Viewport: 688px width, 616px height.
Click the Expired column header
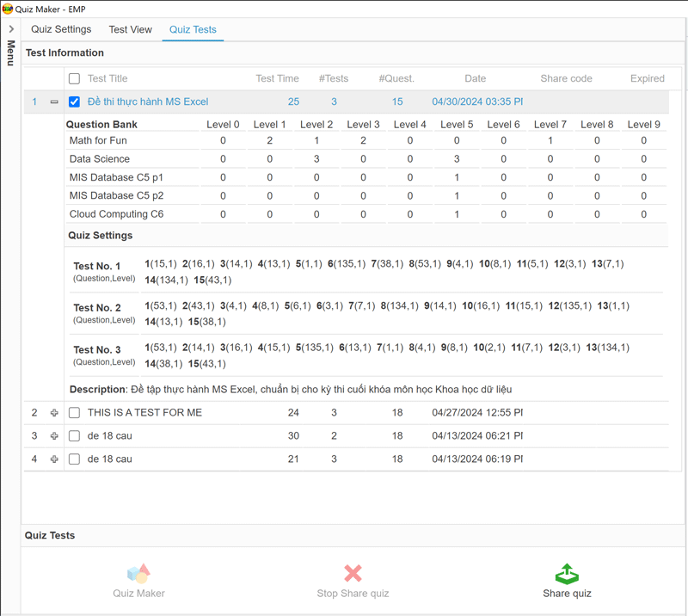[648, 78]
